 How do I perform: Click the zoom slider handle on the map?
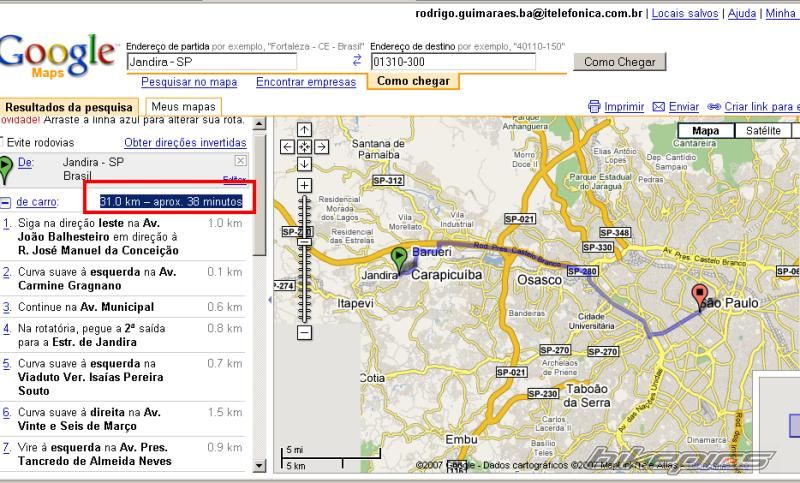tap(305, 242)
